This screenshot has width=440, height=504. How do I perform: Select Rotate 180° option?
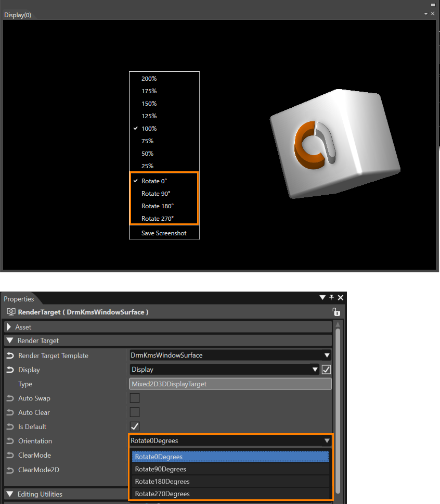[x=164, y=206]
